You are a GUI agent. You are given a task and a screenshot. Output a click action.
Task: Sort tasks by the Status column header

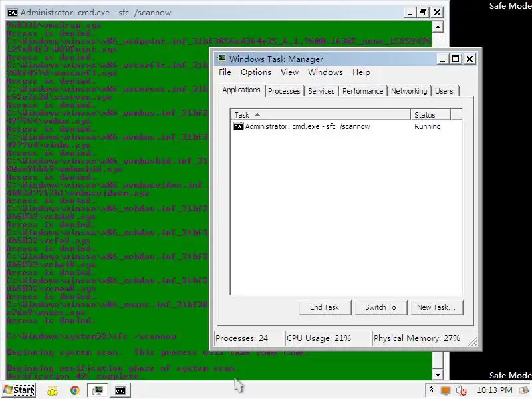[x=430, y=115]
